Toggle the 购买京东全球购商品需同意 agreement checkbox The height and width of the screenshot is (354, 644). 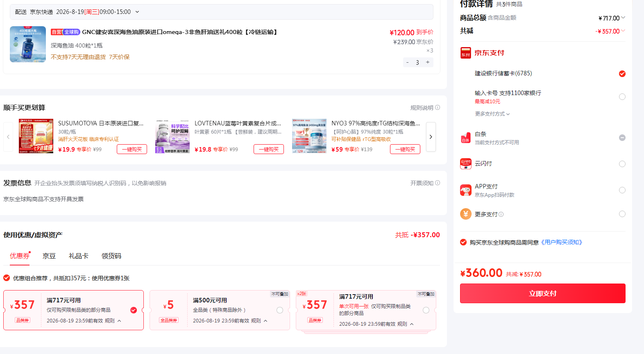(x=463, y=242)
